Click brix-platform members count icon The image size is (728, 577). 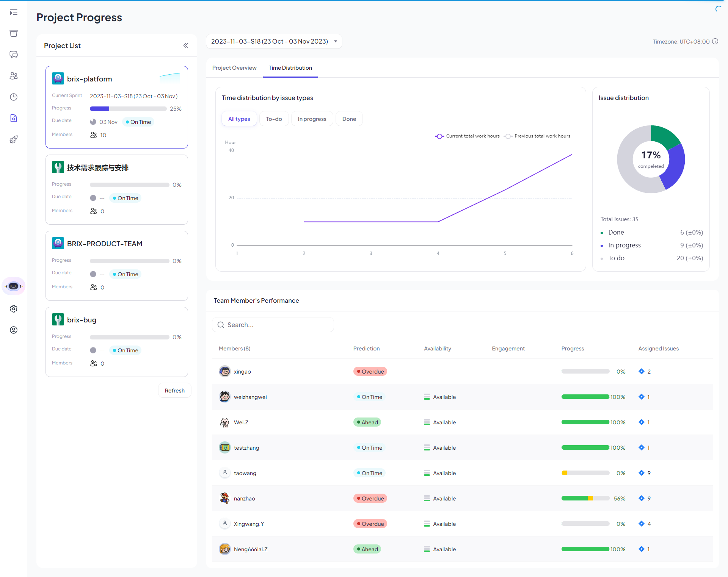[94, 135]
